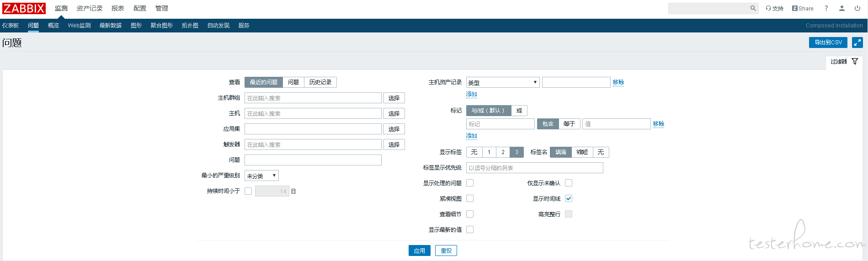This screenshot has height=261, width=868.
Task: Expand the 主机资产记录 类型 dropdown
Action: click(502, 82)
